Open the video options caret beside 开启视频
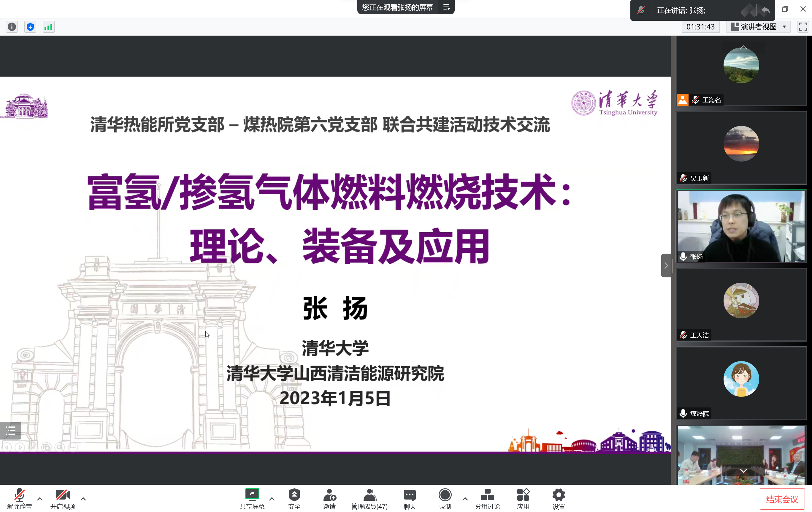 pyautogui.click(x=83, y=499)
